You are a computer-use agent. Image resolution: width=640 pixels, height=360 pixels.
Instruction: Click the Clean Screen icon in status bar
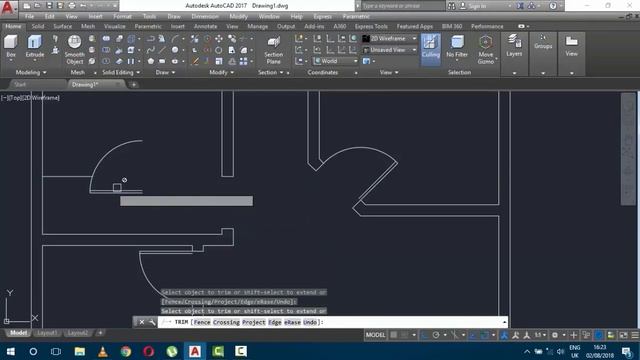623,335
